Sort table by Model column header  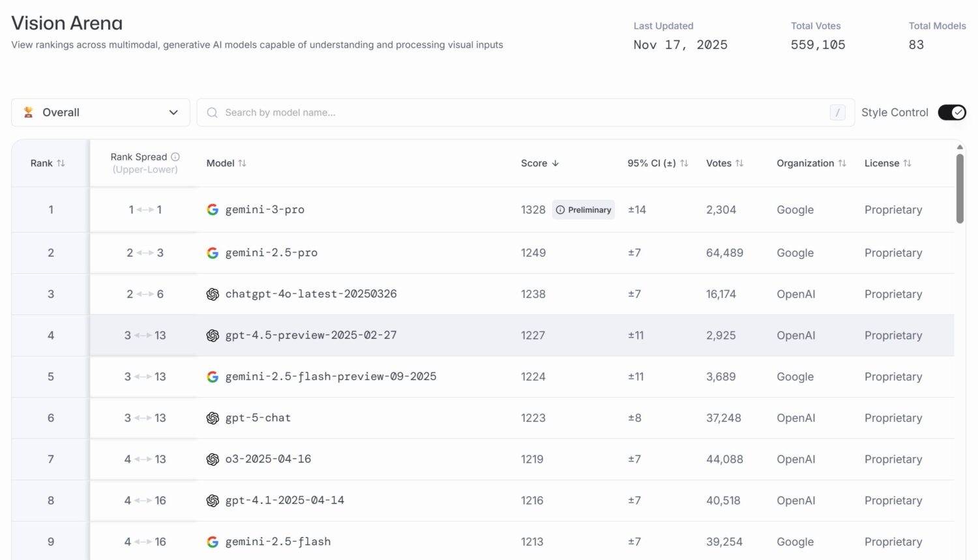click(226, 164)
